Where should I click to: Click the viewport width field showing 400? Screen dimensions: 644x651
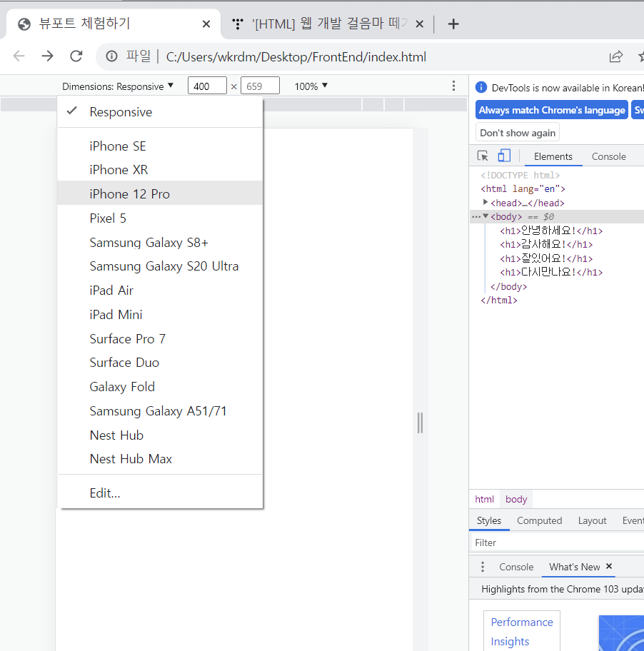(207, 86)
